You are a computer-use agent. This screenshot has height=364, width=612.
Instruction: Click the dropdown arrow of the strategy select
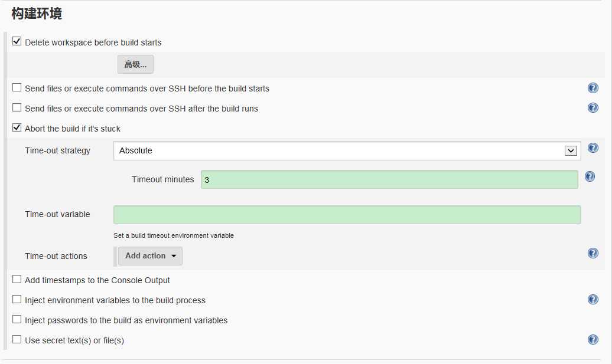click(571, 151)
